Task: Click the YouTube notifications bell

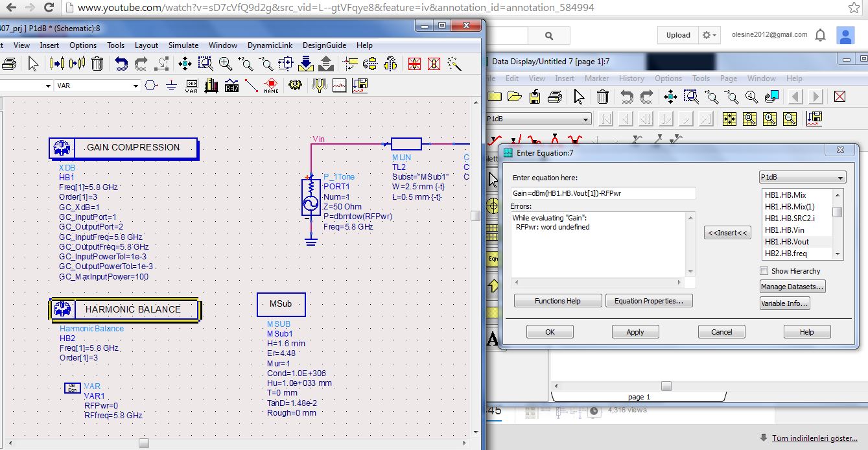Action: pos(821,35)
